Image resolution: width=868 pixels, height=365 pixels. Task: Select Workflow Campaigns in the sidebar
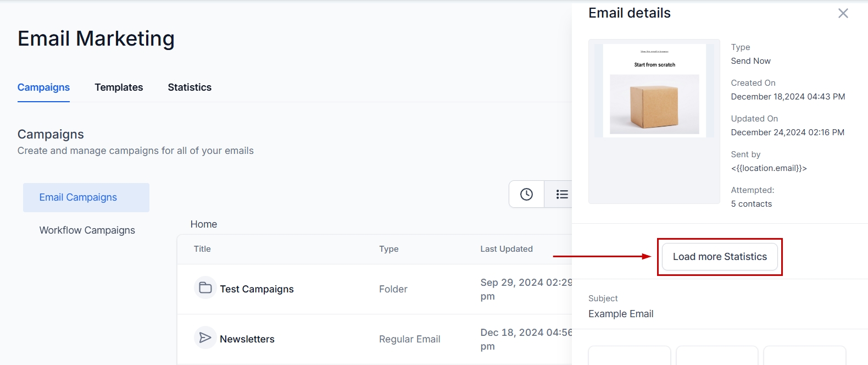(87, 230)
